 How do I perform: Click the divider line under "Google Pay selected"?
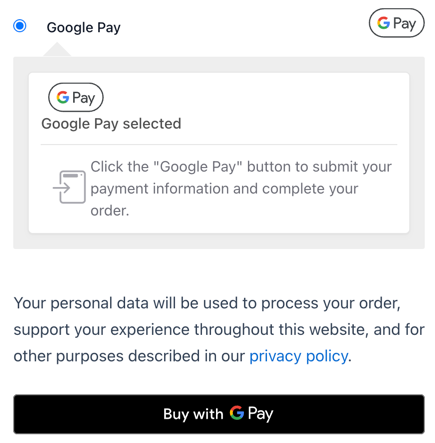219,145
